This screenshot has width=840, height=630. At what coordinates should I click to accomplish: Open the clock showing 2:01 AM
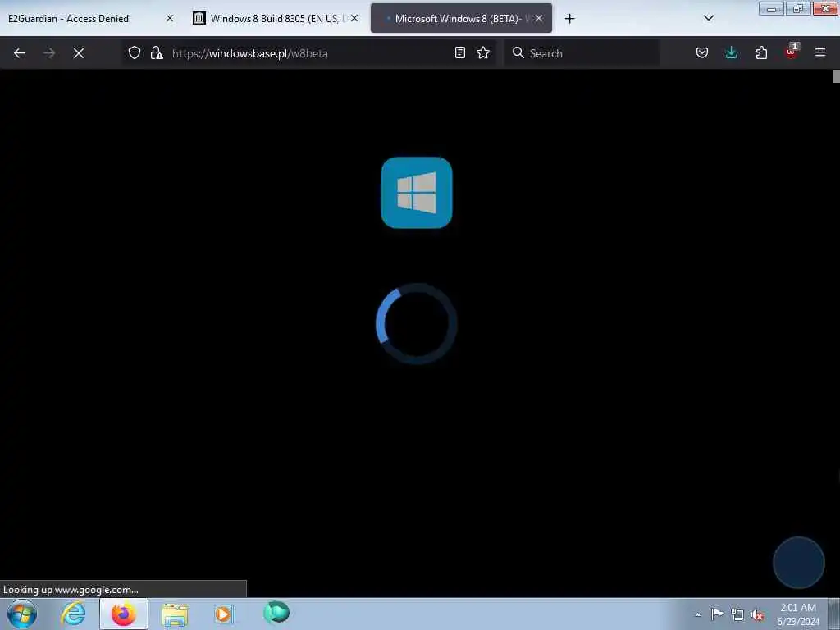[x=798, y=614]
